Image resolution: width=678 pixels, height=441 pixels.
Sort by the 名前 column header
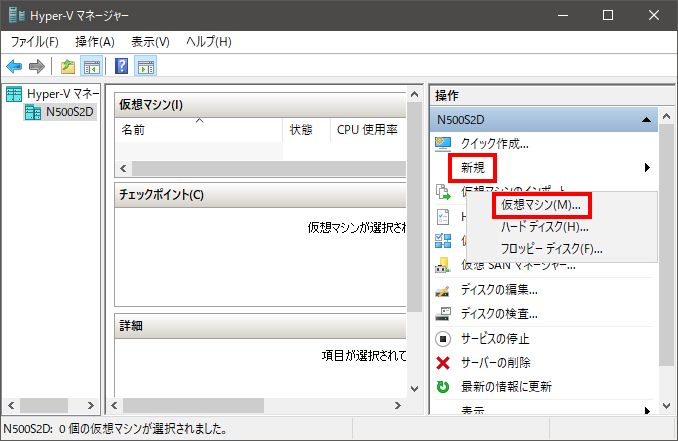[x=199, y=130]
